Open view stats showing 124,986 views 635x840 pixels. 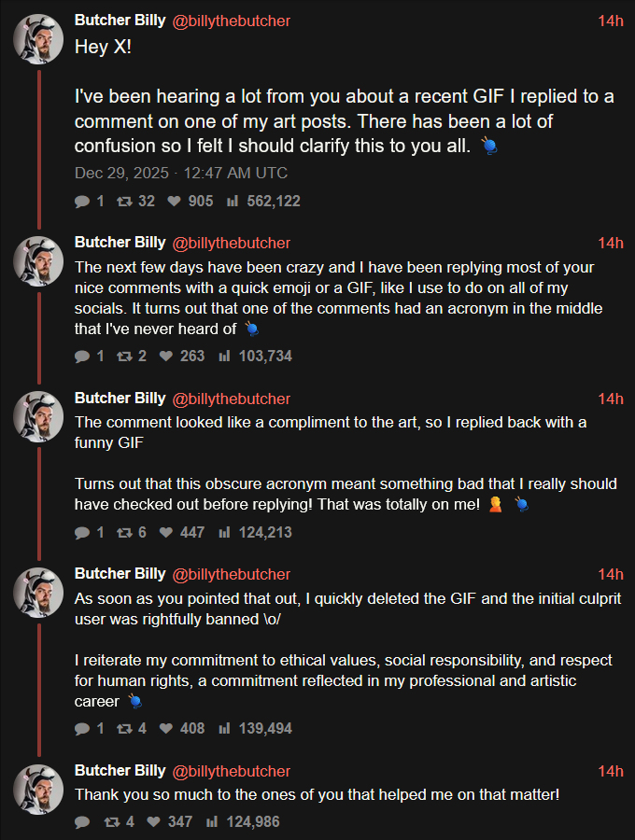click(x=212, y=821)
